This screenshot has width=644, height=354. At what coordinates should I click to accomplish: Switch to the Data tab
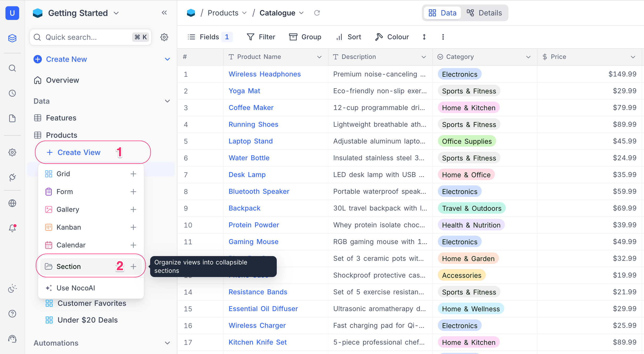coord(443,13)
